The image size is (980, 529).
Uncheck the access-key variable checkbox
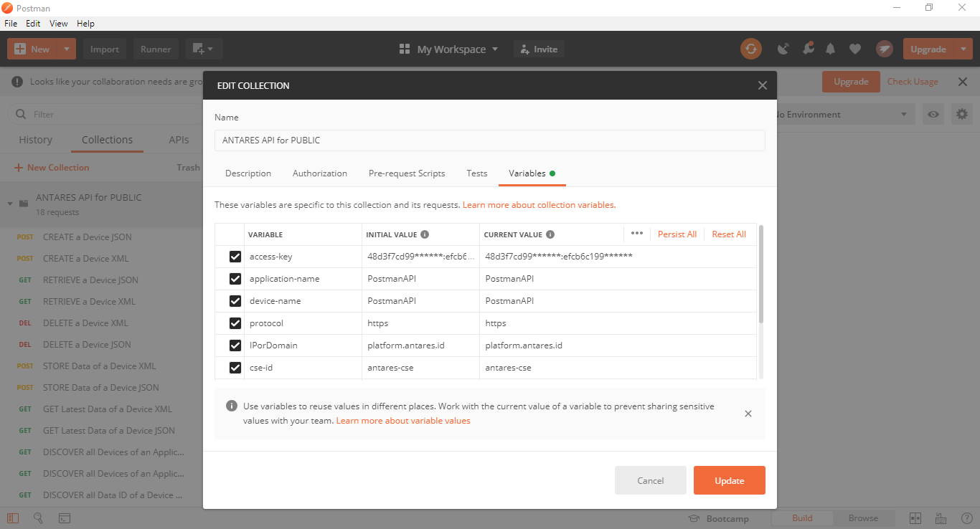[x=235, y=257]
